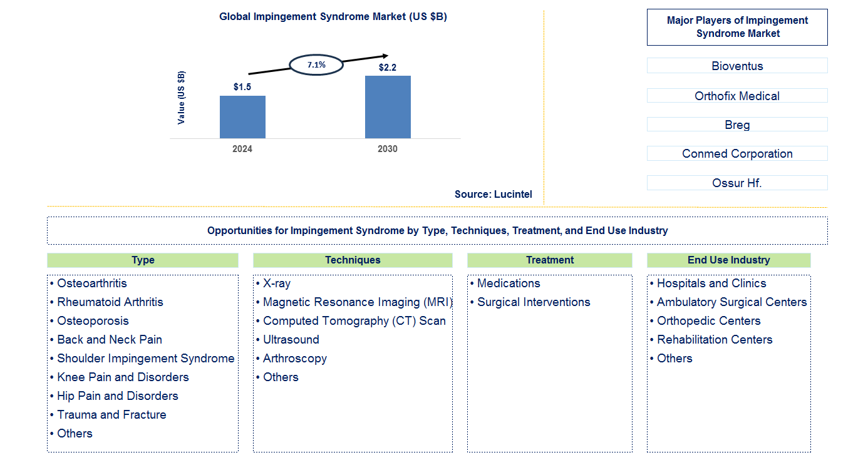Select the Ossur Hf. player box
868x465 pixels.
(x=737, y=183)
